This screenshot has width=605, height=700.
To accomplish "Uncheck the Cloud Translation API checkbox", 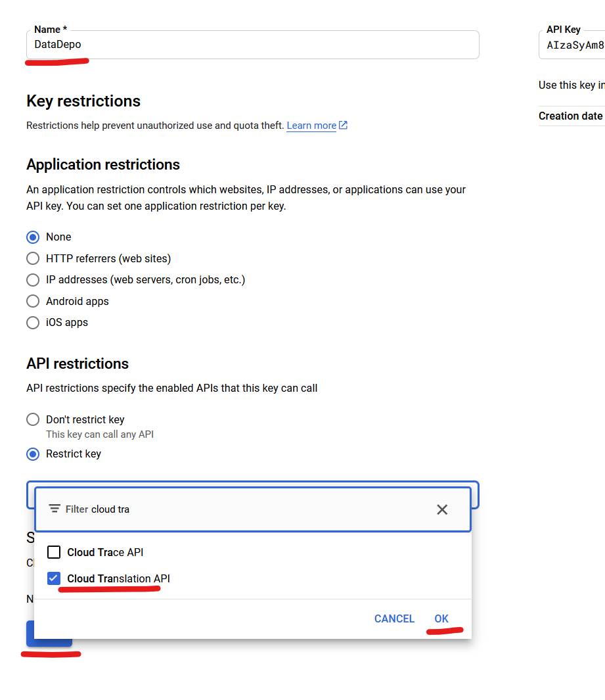I will pyautogui.click(x=54, y=578).
